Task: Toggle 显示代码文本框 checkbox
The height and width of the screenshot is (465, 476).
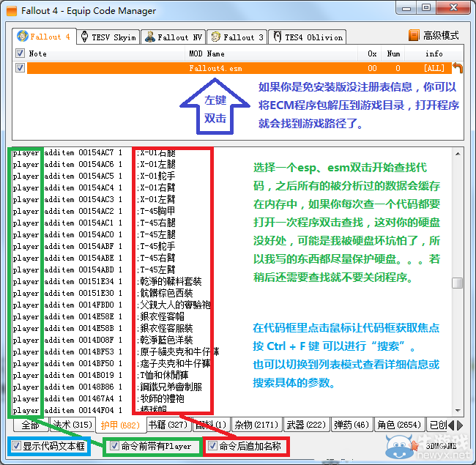Action: [x=16, y=446]
